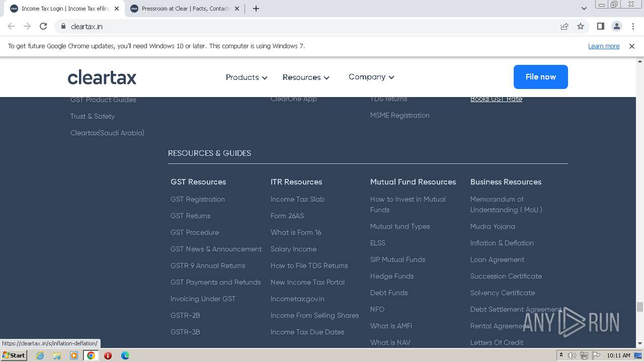Click the page vertical scrollbar thumb

pyautogui.click(x=640, y=307)
